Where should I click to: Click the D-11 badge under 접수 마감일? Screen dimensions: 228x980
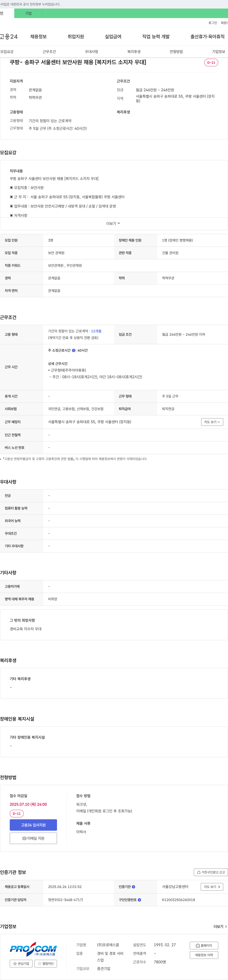click(x=16, y=813)
